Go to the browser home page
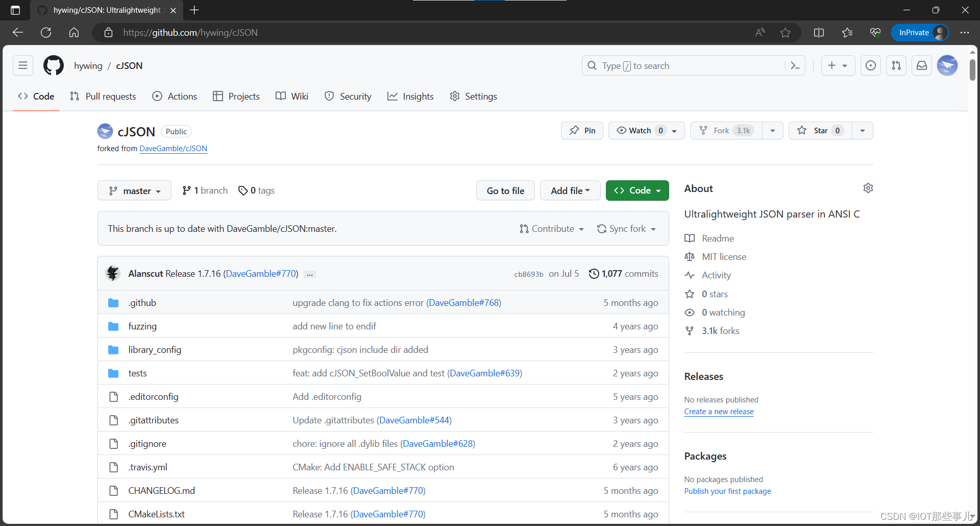 pyautogui.click(x=74, y=33)
